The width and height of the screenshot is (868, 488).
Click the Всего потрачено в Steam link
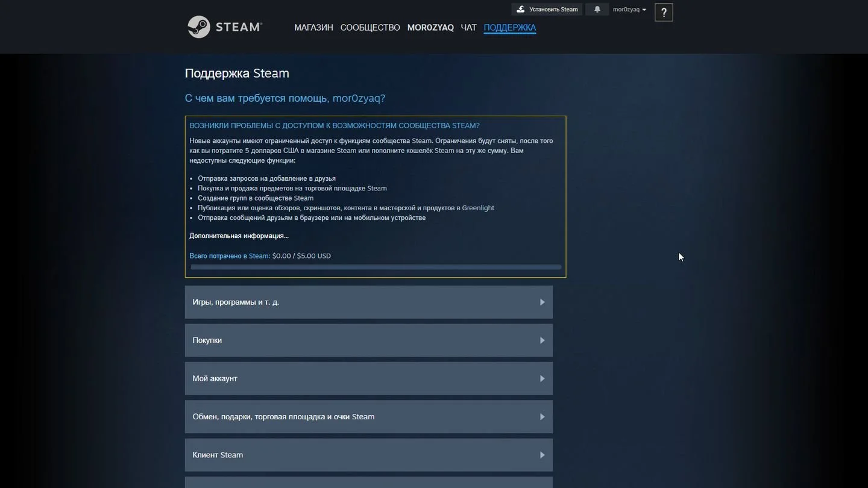coord(230,256)
